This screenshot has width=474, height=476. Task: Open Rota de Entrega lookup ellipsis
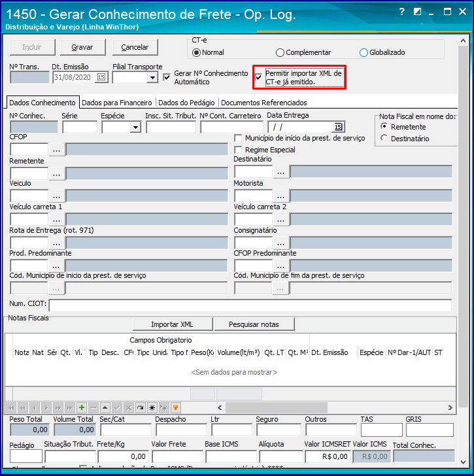56,243
